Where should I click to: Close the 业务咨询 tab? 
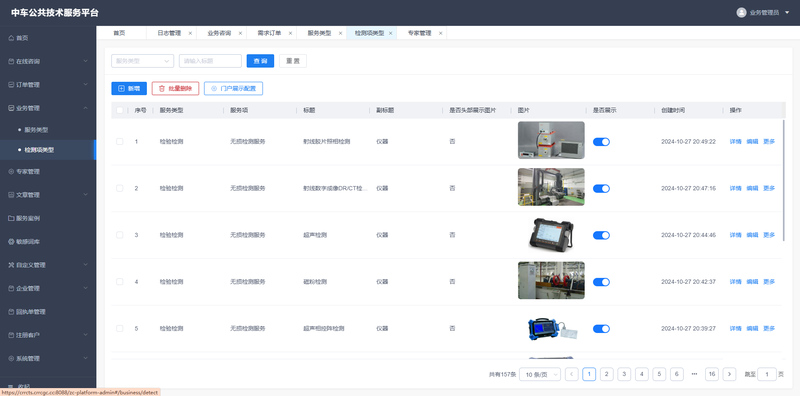[x=240, y=33]
